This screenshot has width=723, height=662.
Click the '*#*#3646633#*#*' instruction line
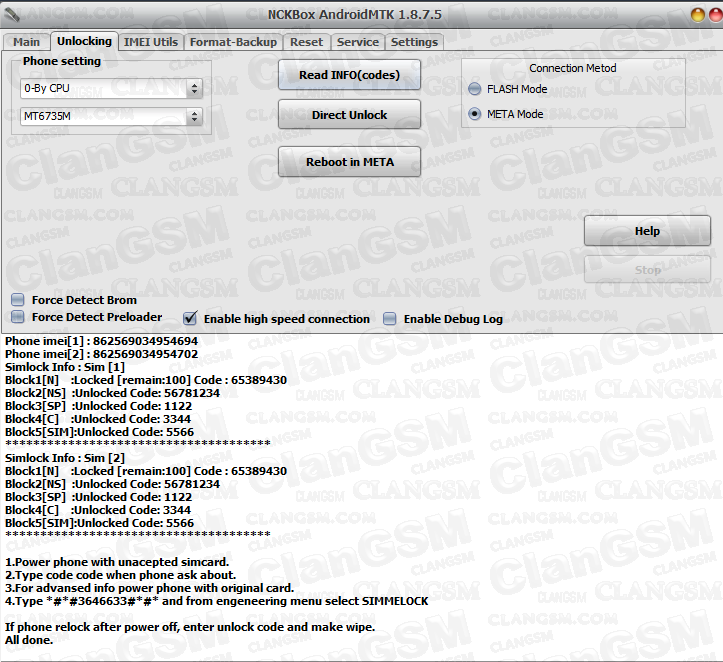217,601
